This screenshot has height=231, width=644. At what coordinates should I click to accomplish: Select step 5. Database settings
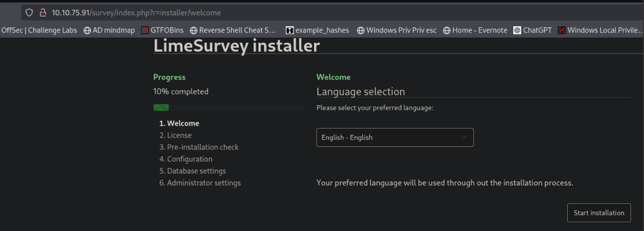click(193, 171)
